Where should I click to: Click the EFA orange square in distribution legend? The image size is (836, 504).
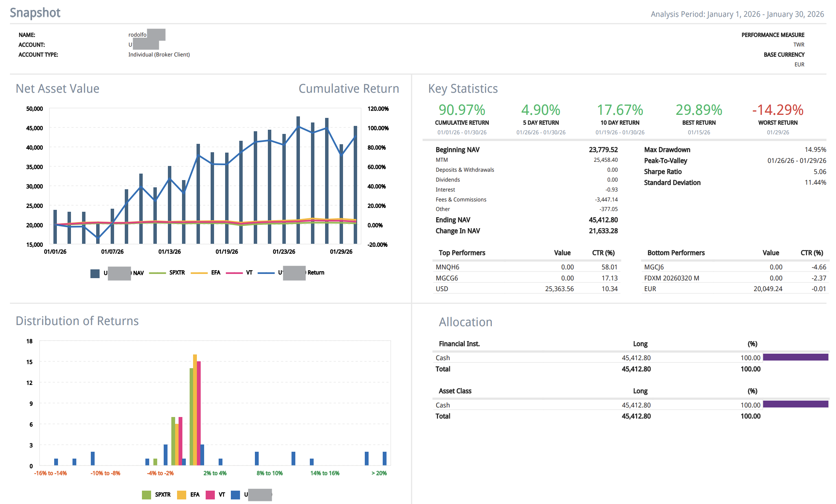pyautogui.click(x=182, y=495)
